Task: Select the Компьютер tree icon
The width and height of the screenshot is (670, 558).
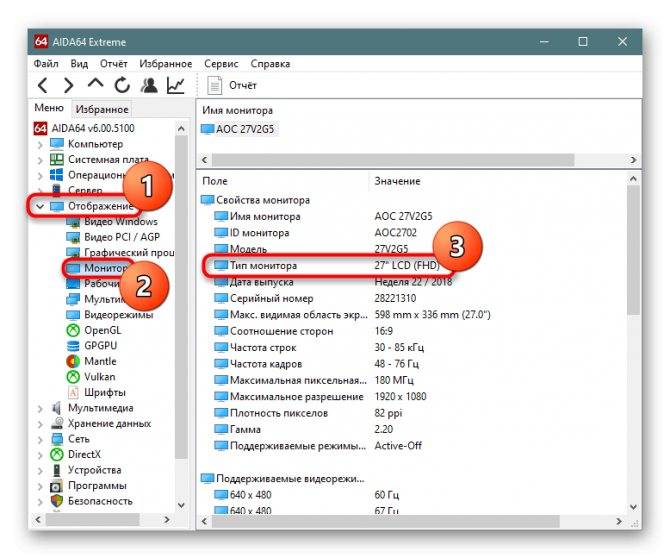Action: coord(57,144)
